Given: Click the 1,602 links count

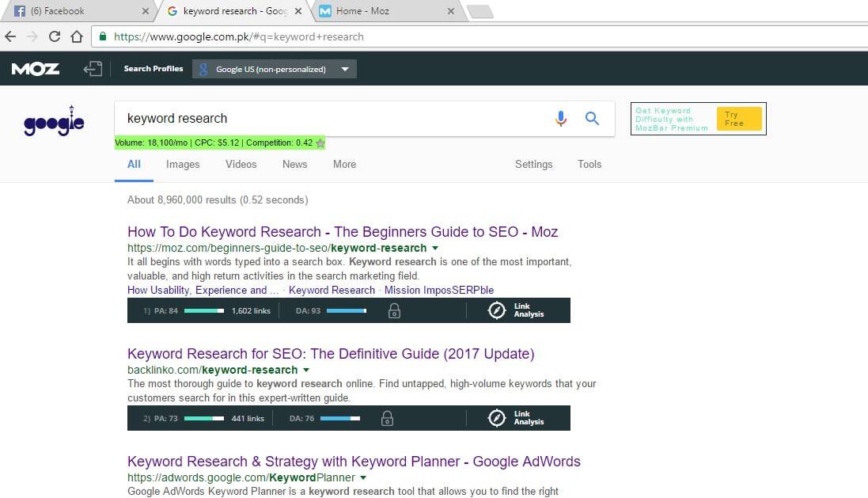Looking at the screenshot, I should 251,311.
